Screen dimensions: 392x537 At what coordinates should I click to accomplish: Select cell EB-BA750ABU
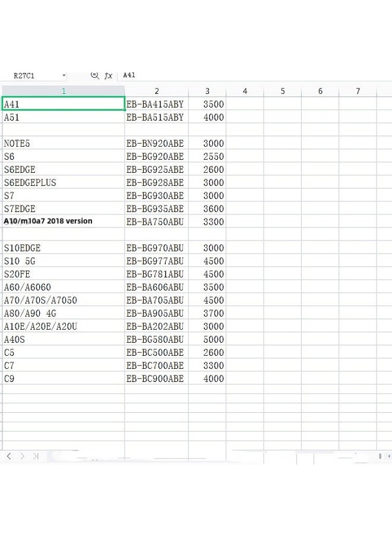(x=156, y=221)
